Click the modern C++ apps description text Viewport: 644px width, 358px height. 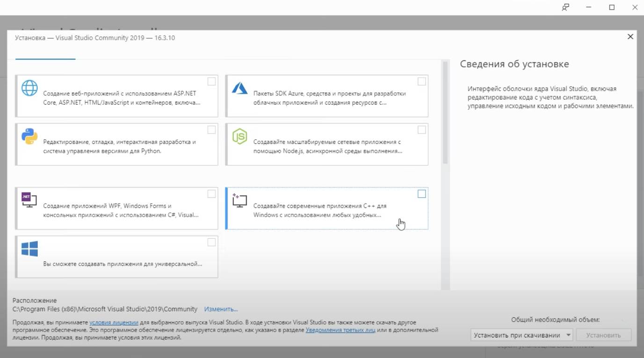coord(320,210)
